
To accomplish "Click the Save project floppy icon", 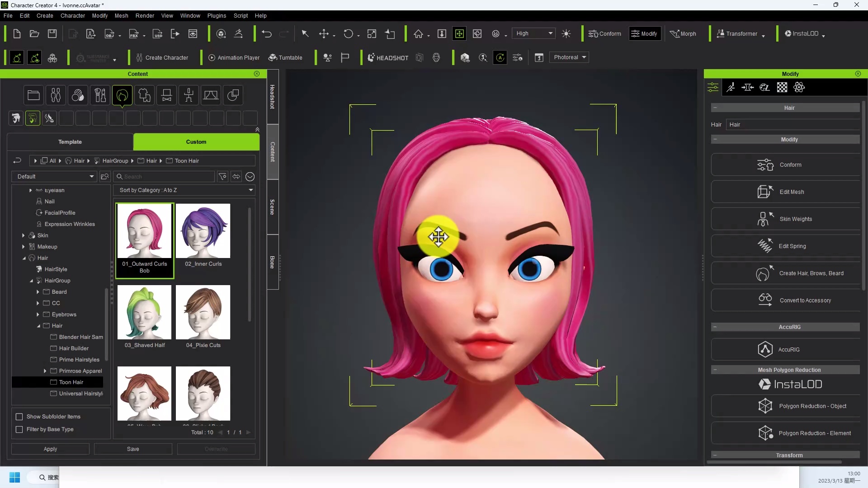I will click(x=52, y=34).
